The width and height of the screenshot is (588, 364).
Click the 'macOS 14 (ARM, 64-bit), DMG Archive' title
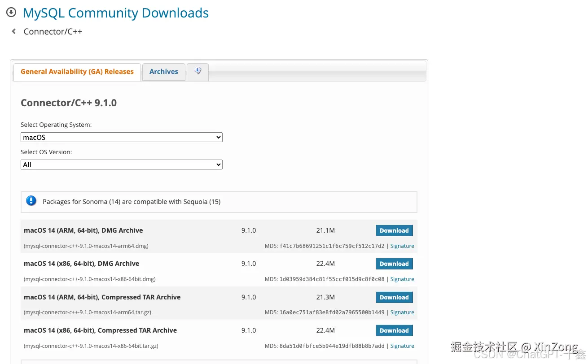[x=83, y=230]
